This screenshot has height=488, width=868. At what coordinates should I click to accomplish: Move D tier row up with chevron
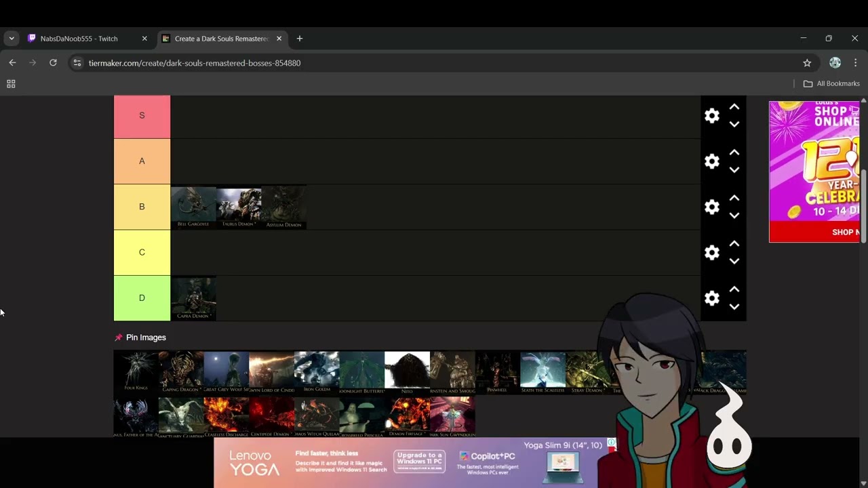coord(734,289)
